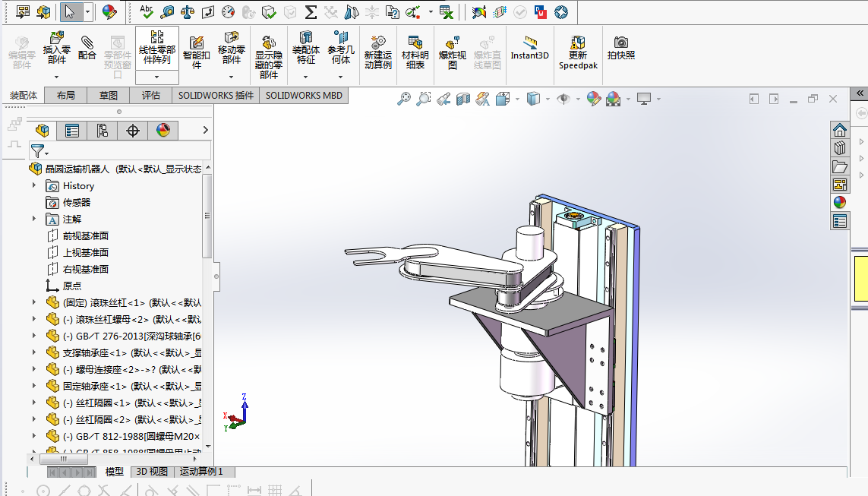
Task: Open the Custom Properties list icon in the task pane
Action: [840, 222]
